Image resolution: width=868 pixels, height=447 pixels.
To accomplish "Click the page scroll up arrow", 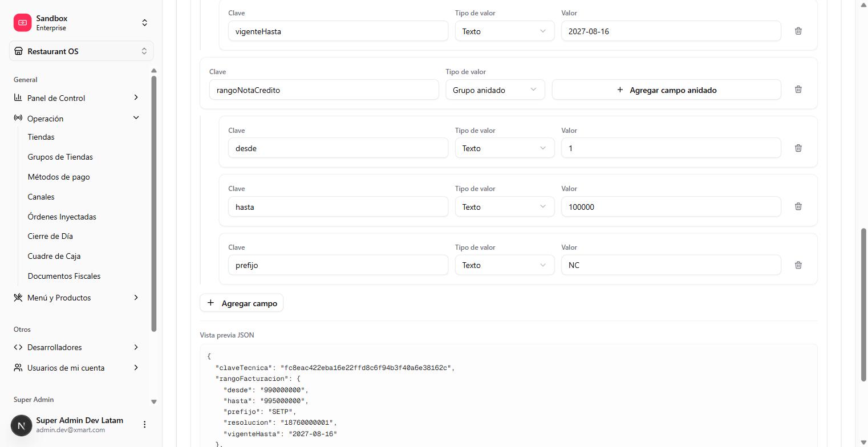I will [863, 4].
